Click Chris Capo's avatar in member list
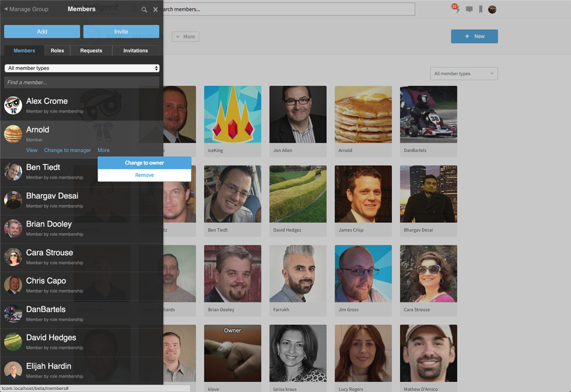 13,285
